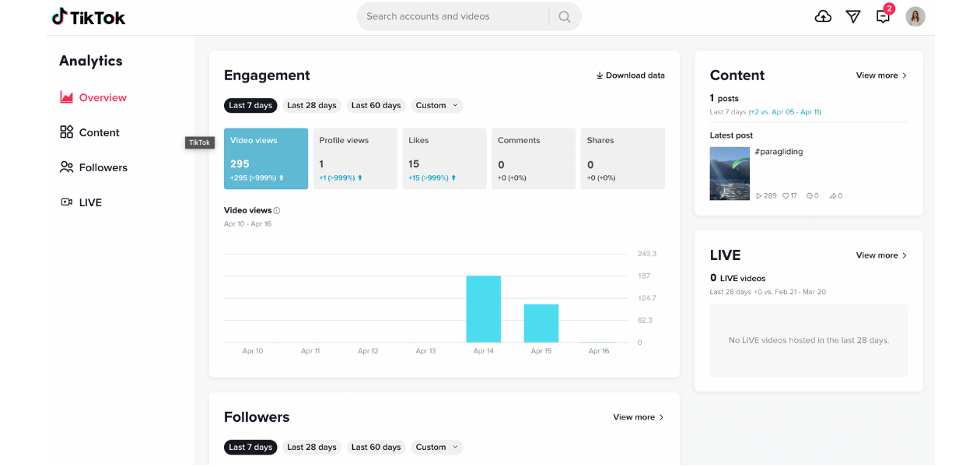Open direct messages via paper plane icon
This screenshot has height=467, width=980.
(852, 16)
